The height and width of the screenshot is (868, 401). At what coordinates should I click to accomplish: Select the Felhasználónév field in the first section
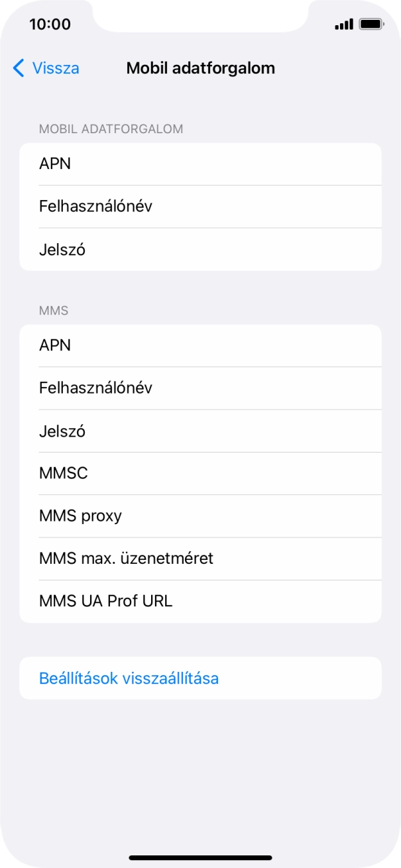[200, 206]
